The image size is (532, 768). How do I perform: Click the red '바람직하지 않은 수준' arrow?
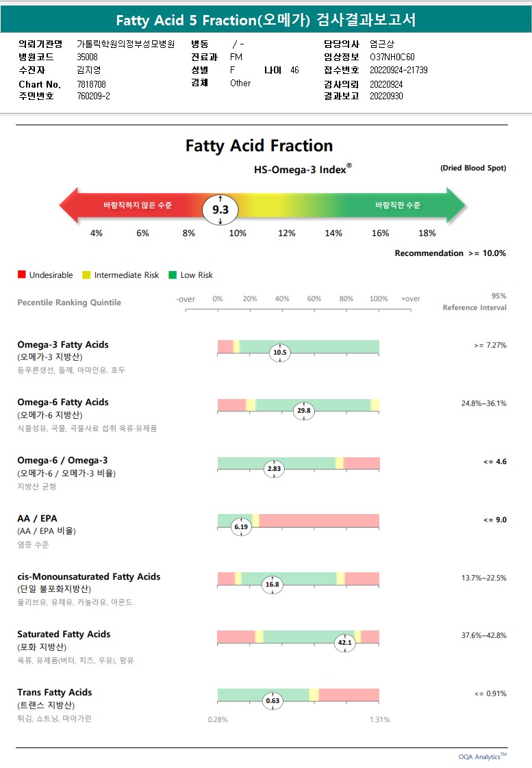(x=130, y=205)
